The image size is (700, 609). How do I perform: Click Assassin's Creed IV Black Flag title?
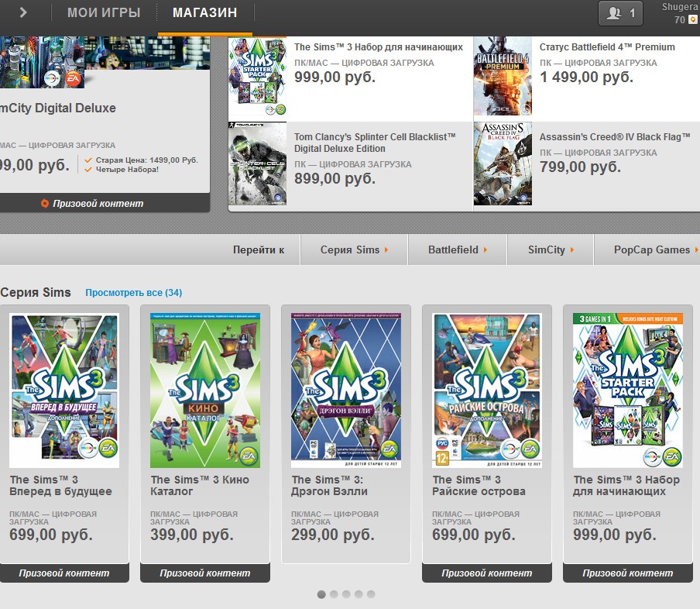[615, 136]
